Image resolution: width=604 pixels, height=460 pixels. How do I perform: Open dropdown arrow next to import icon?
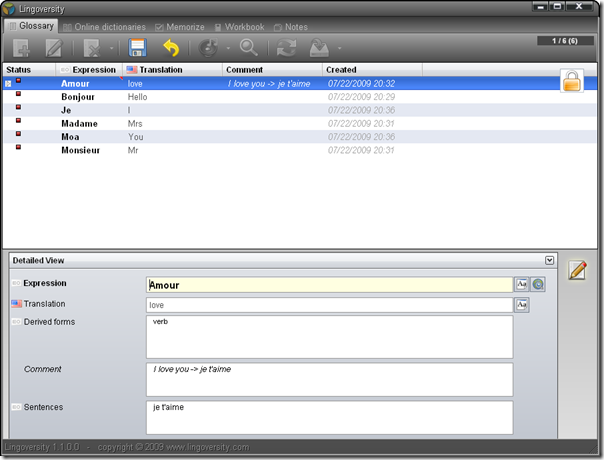[339, 49]
